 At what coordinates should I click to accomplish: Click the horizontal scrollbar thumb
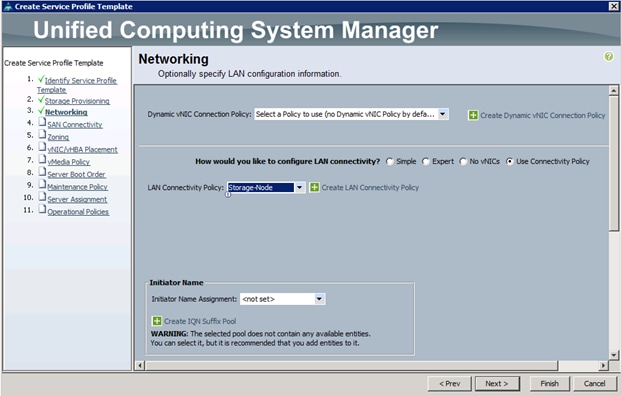(351, 365)
